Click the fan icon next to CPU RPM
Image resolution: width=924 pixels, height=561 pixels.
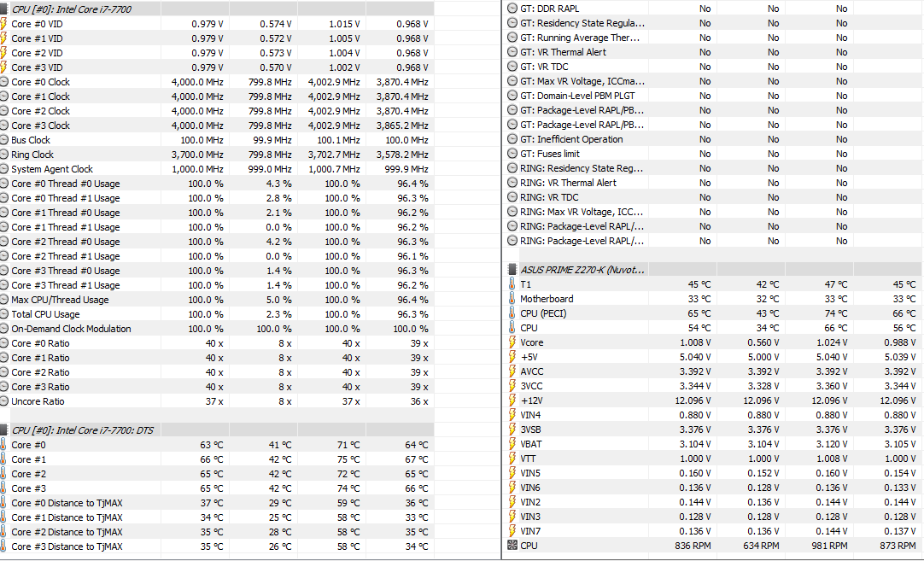click(x=512, y=546)
